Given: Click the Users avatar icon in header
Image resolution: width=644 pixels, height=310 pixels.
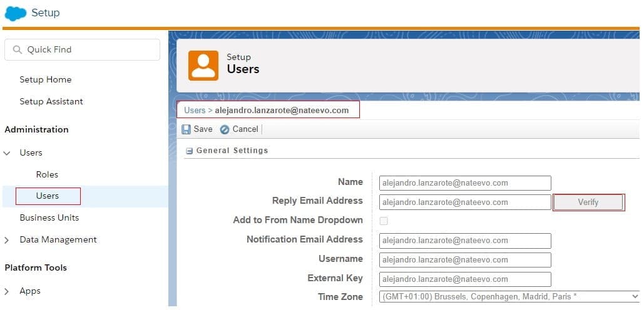Looking at the screenshot, I should point(203,65).
